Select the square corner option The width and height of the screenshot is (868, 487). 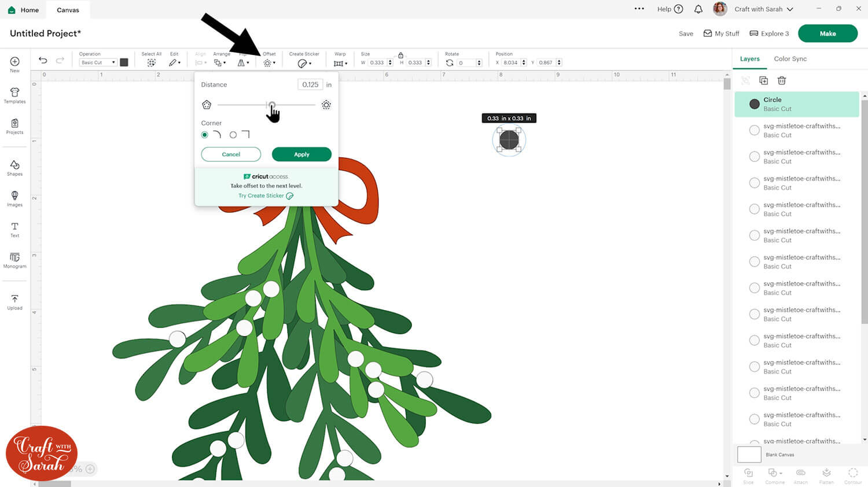click(233, 135)
